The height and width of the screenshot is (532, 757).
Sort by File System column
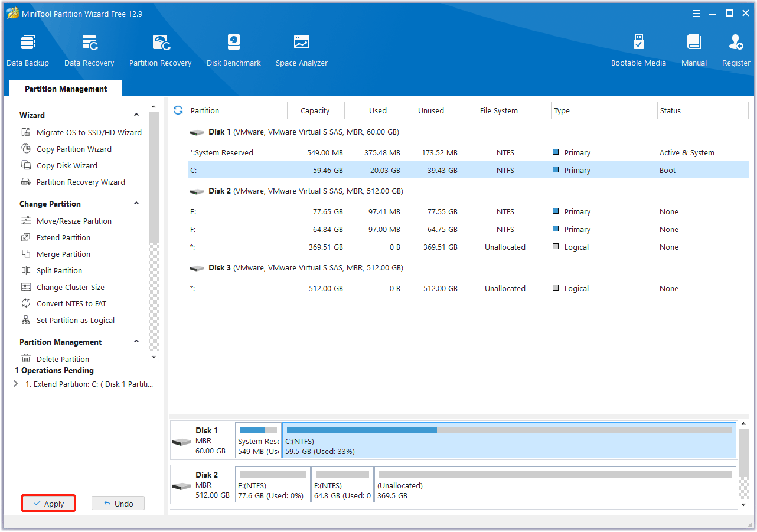(505, 110)
